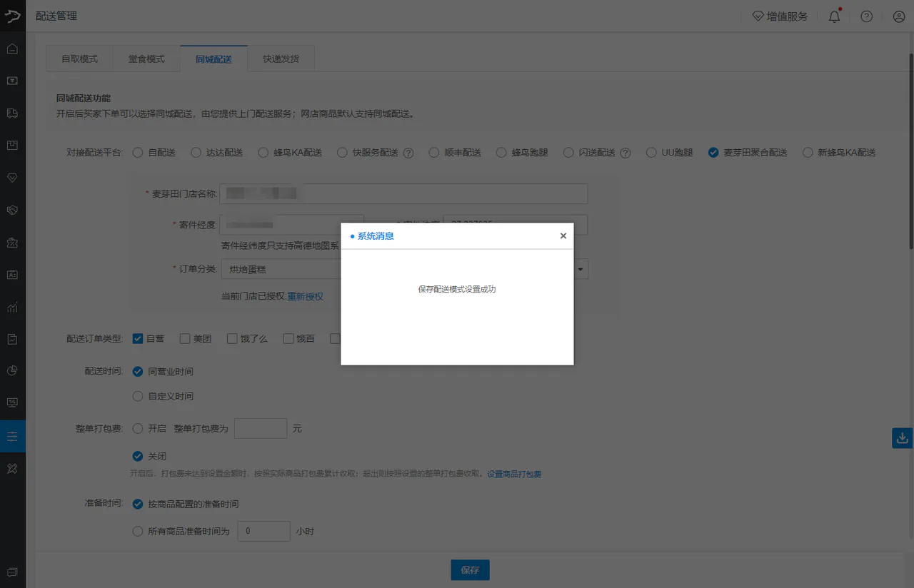Click the help question mark in top bar

pos(866,16)
